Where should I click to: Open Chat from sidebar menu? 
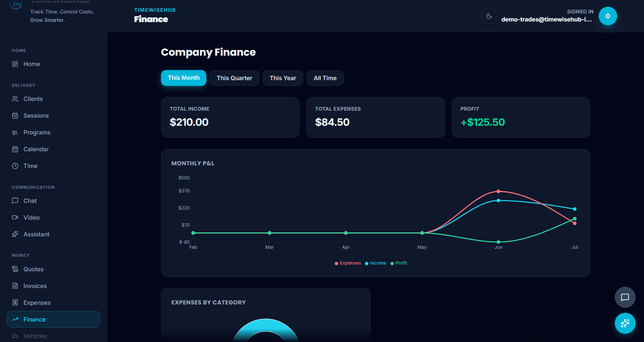tap(53, 201)
